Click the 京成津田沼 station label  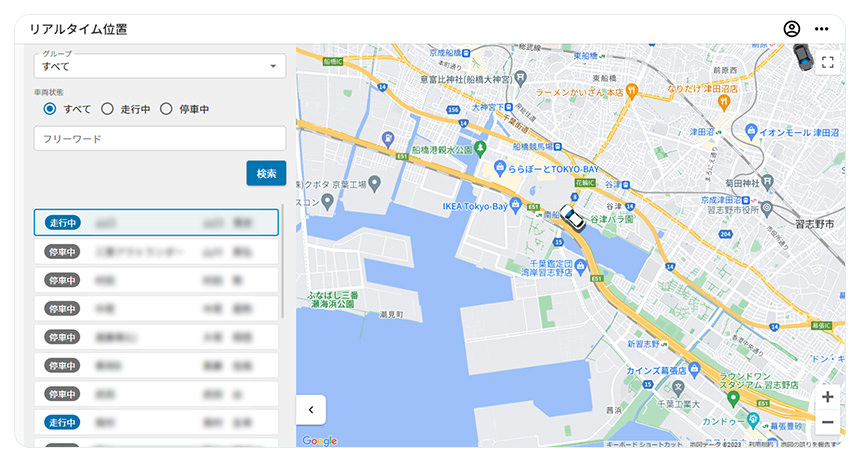721,200
